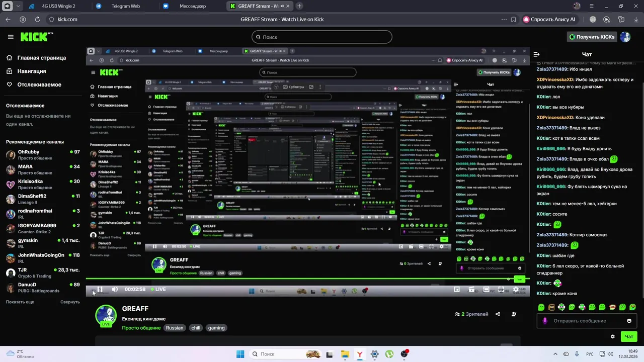Toggle theater mode in stream player
644x362 pixels.
click(486, 290)
